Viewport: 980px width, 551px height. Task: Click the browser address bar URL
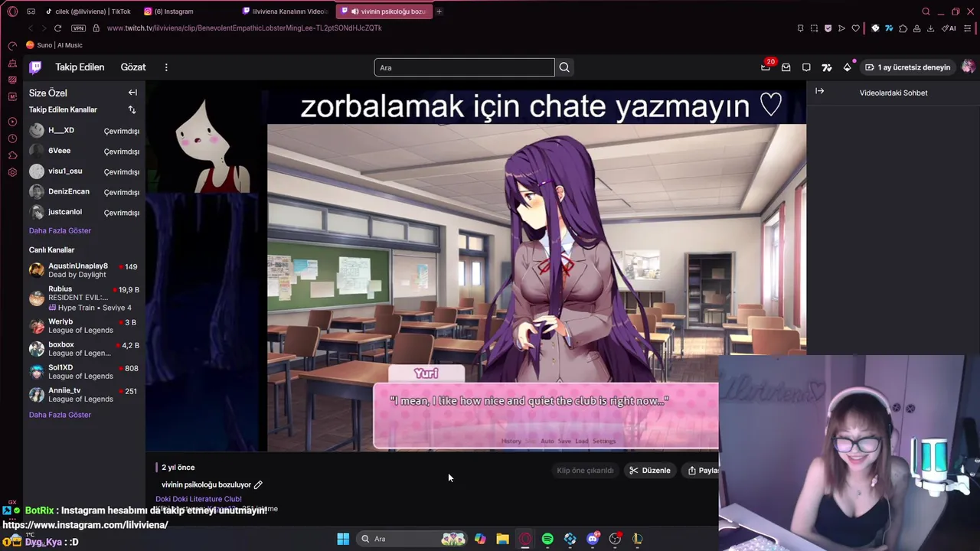tap(244, 28)
